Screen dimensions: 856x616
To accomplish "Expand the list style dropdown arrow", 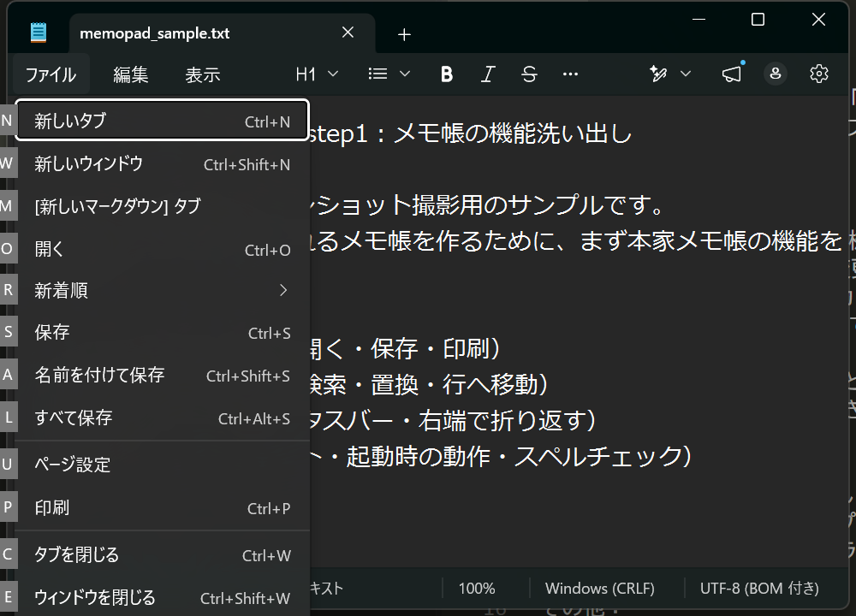I will pyautogui.click(x=405, y=74).
